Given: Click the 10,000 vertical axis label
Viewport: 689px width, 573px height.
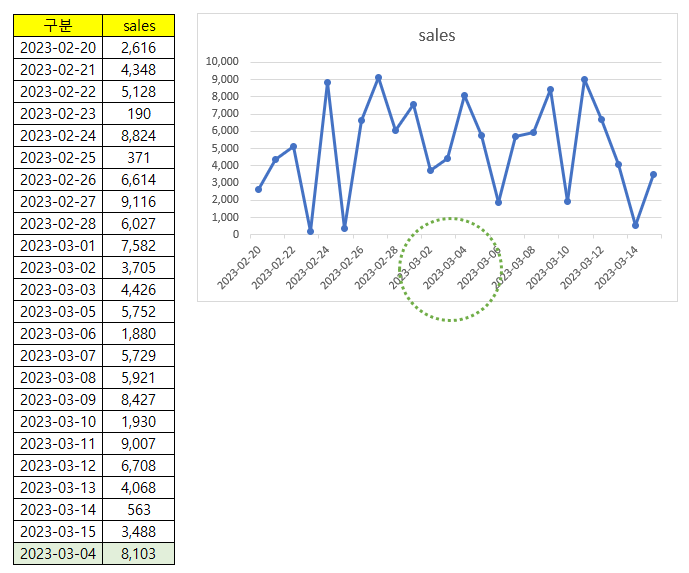Looking at the screenshot, I should pos(222,61).
